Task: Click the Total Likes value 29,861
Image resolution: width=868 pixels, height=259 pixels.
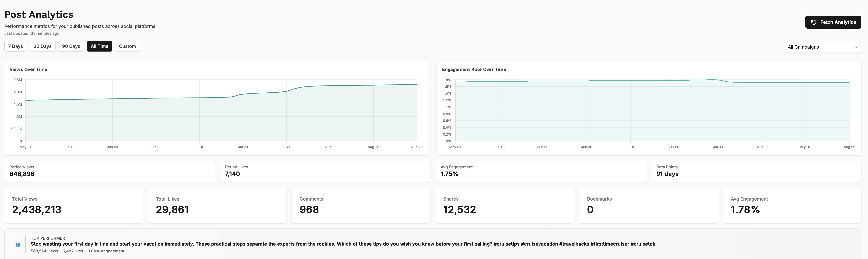Action: point(172,210)
